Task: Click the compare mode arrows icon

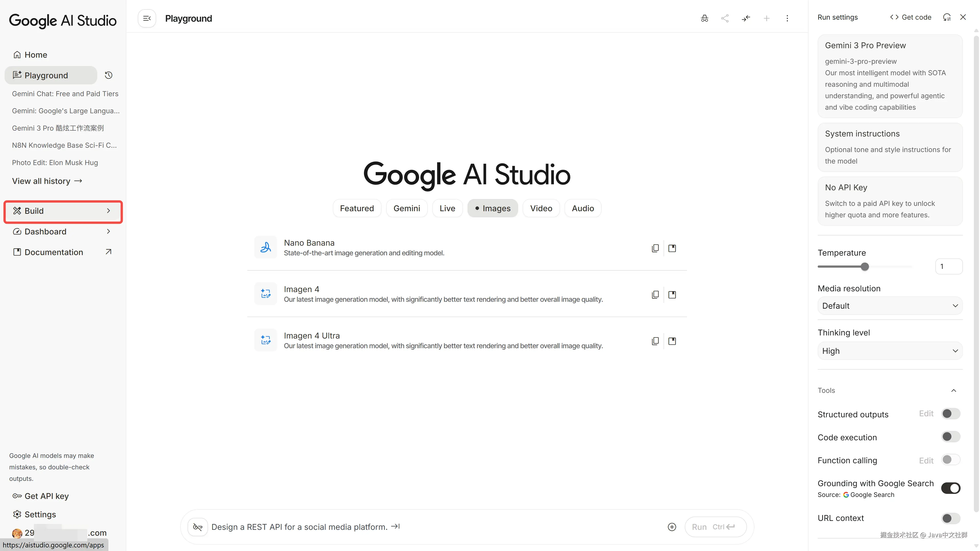Action: click(746, 18)
